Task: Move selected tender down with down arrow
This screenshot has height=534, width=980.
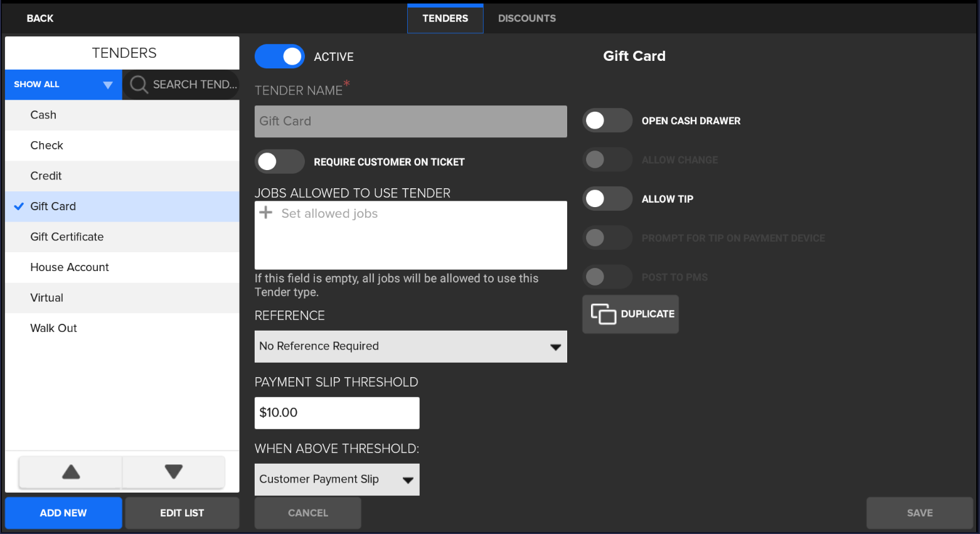Action: (173, 472)
